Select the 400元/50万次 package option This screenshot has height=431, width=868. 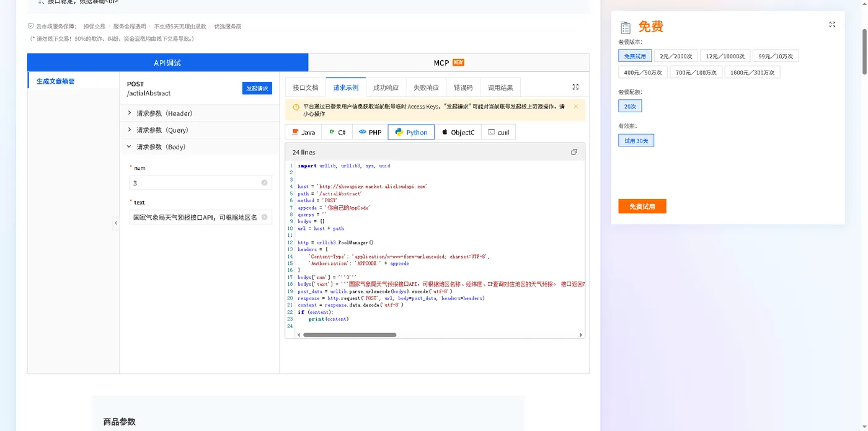click(x=643, y=72)
